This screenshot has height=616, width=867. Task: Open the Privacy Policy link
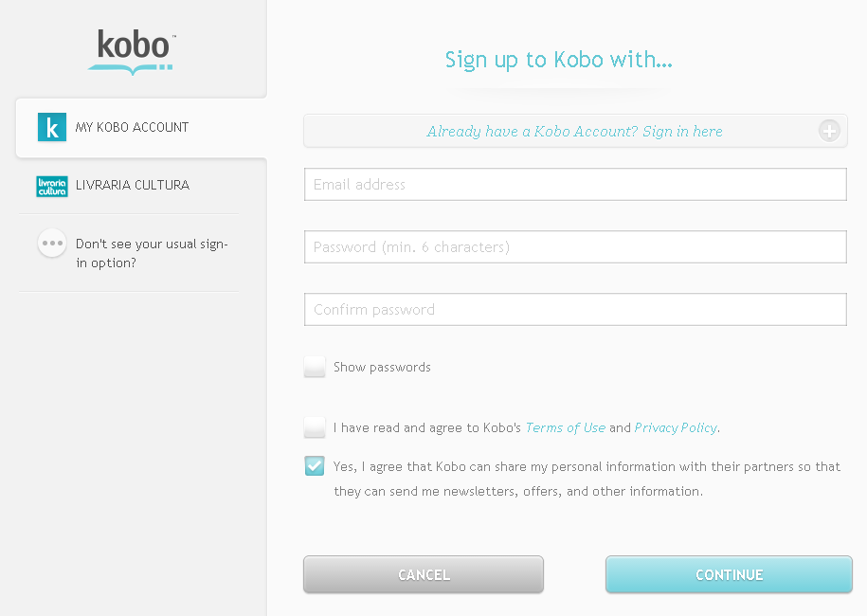point(675,427)
